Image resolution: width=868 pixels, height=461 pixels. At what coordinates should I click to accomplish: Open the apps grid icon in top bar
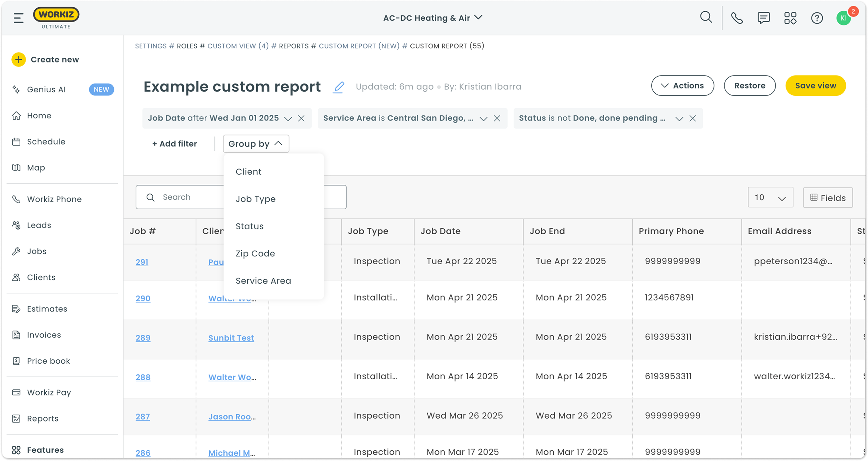click(790, 18)
